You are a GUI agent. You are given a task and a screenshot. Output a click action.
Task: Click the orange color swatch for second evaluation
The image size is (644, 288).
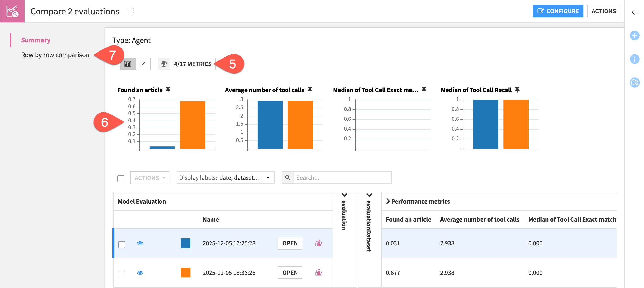(186, 273)
